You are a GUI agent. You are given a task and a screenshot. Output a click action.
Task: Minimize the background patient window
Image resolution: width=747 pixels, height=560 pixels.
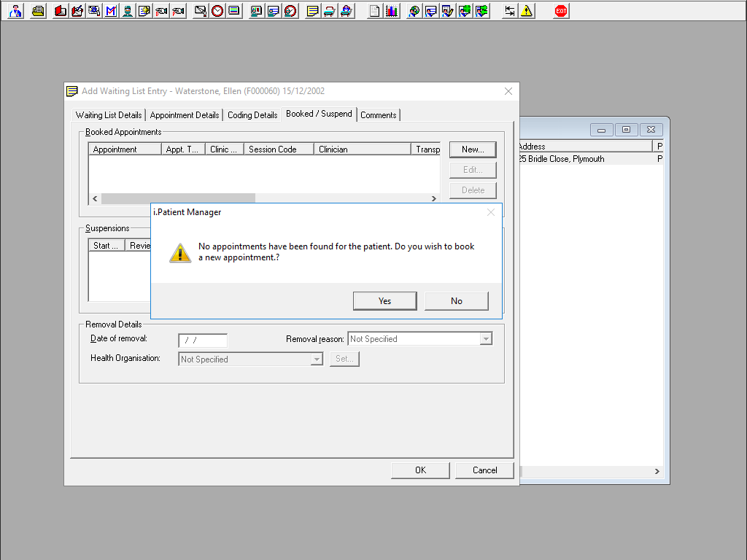coord(601,130)
